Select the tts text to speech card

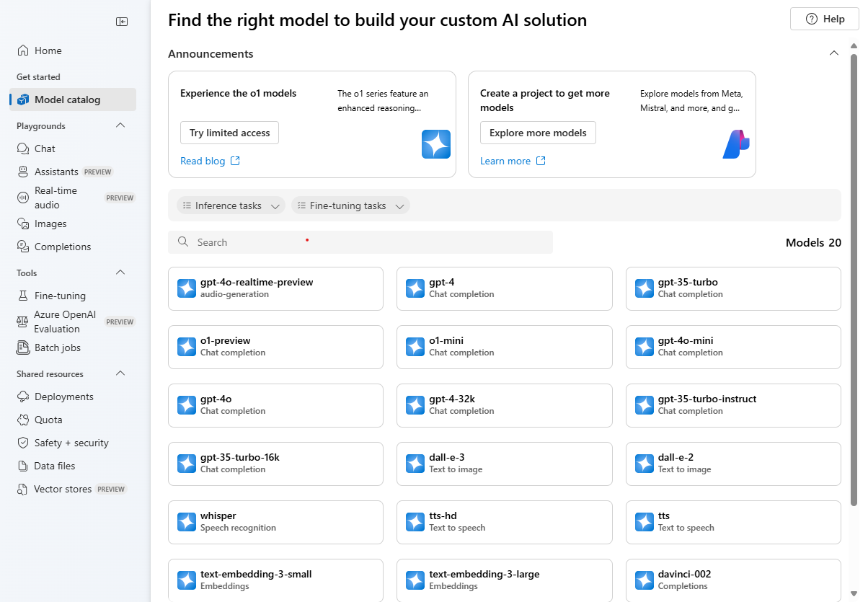[x=733, y=522]
